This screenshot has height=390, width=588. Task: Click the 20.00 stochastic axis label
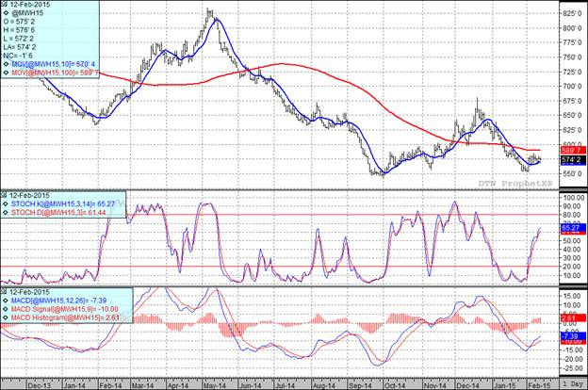(574, 267)
